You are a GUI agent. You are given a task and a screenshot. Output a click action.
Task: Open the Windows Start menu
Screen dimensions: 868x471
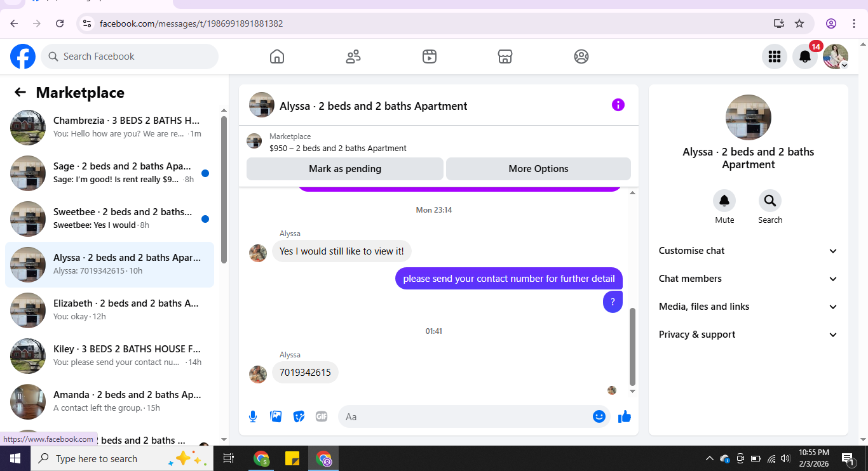pos(15,458)
